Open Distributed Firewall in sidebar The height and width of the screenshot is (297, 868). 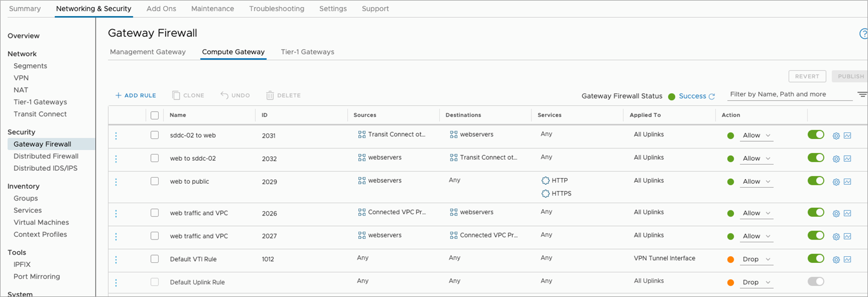(x=46, y=156)
